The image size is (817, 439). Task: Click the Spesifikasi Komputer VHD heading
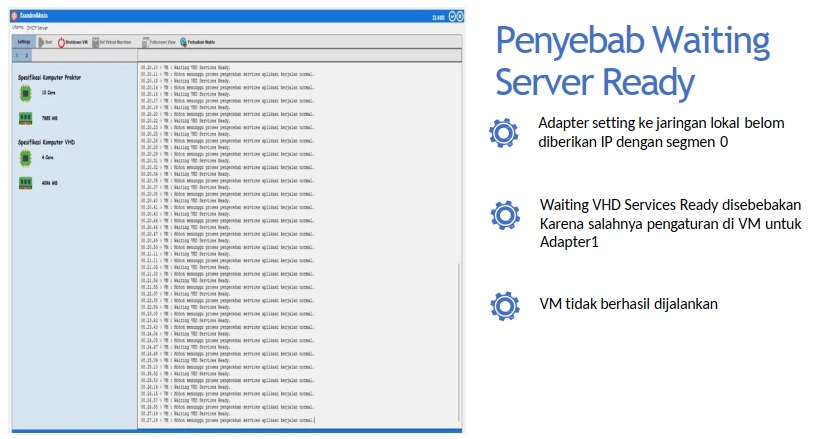[x=46, y=142]
